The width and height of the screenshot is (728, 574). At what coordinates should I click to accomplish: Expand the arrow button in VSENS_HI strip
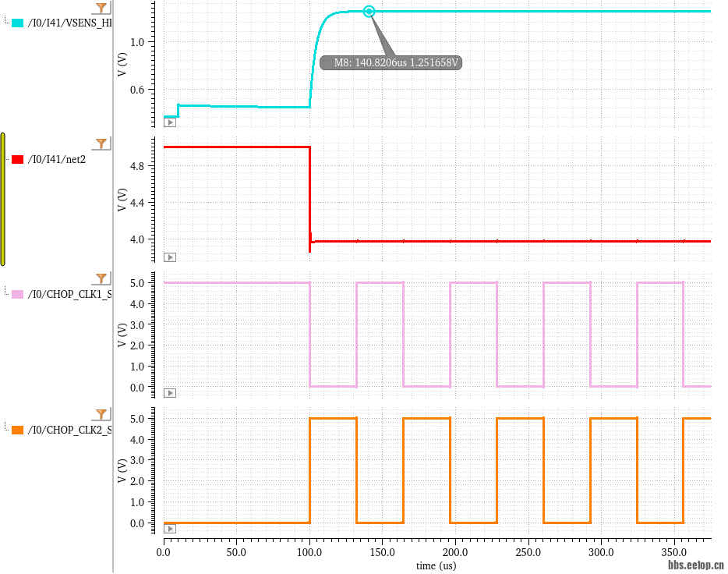click(x=170, y=122)
